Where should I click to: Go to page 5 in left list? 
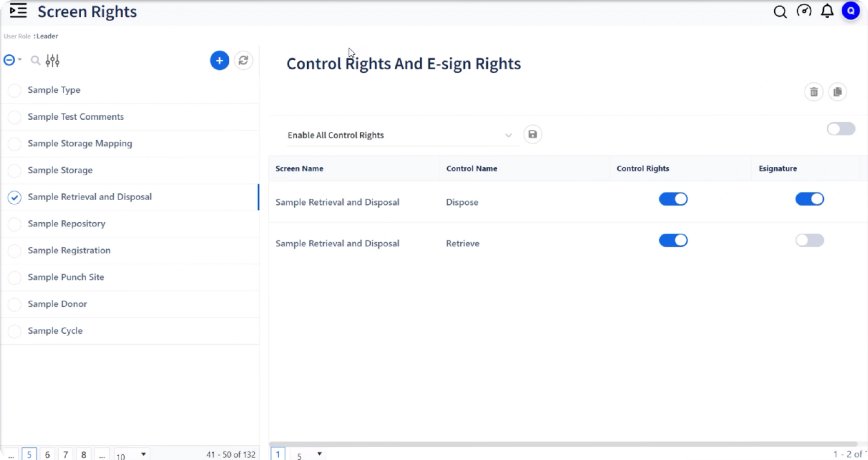(x=29, y=455)
